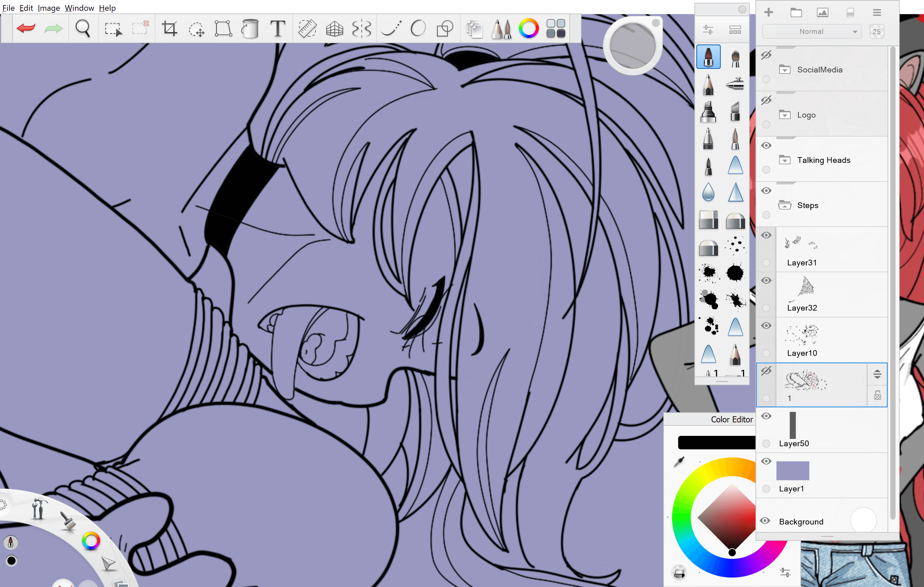This screenshot has height=587, width=924.
Task: Select the Text tool
Action: pyautogui.click(x=277, y=28)
